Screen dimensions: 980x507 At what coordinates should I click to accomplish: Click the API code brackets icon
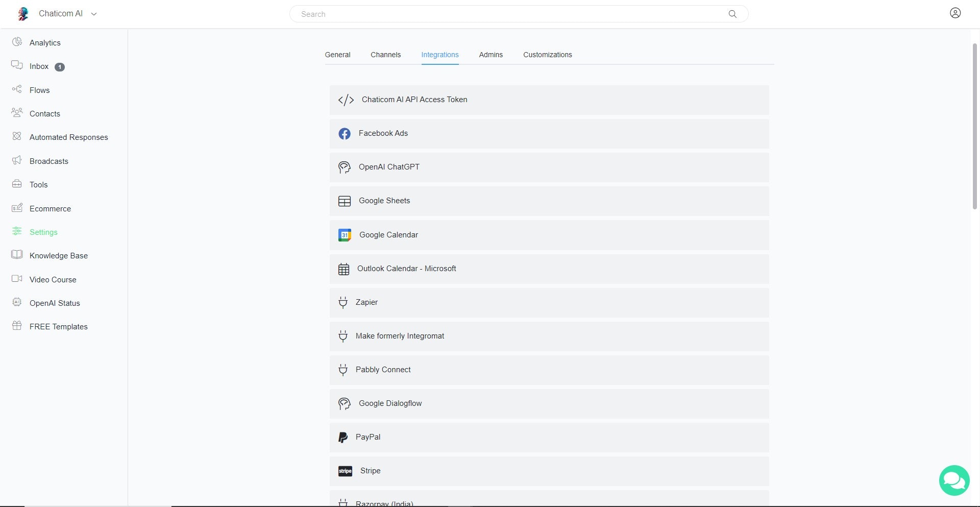[346, 100]
